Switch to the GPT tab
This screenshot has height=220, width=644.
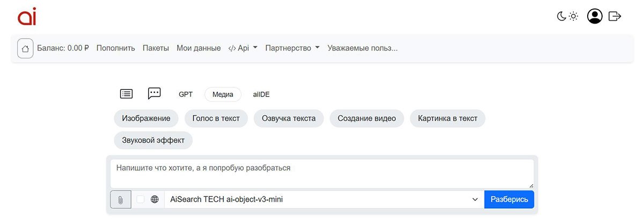point(186,94)
